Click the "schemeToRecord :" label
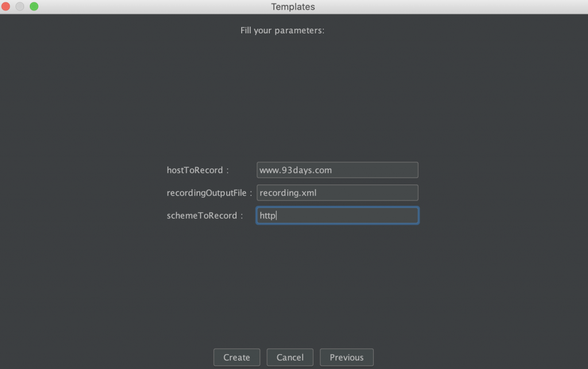 point(205,216)
